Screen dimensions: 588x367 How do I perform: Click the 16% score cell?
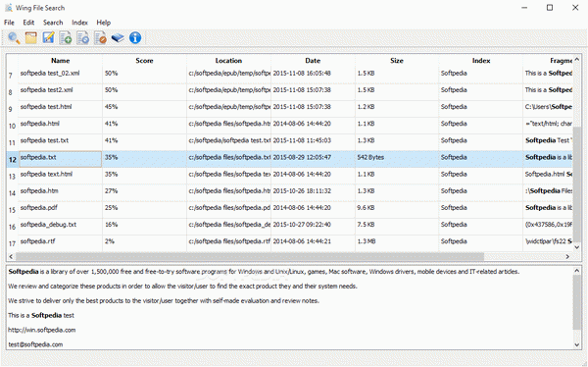coord(144,227)
